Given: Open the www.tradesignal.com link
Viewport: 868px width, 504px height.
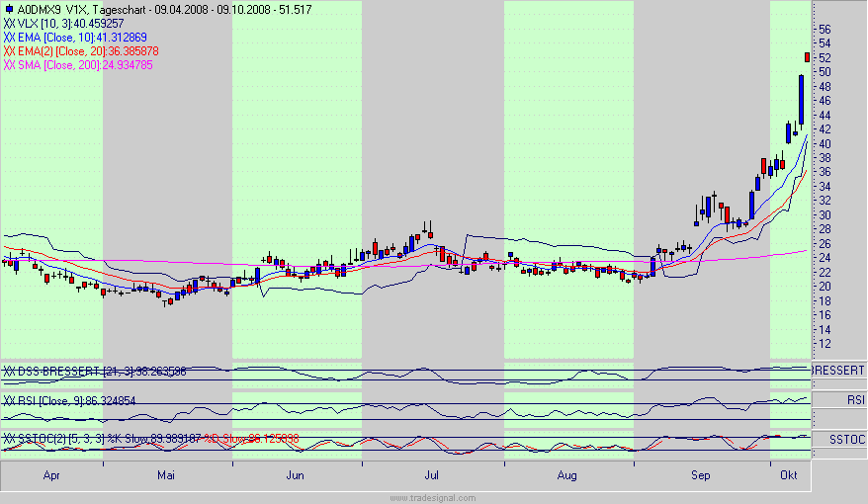Looking at the screenshot, I should pos(432,498).
